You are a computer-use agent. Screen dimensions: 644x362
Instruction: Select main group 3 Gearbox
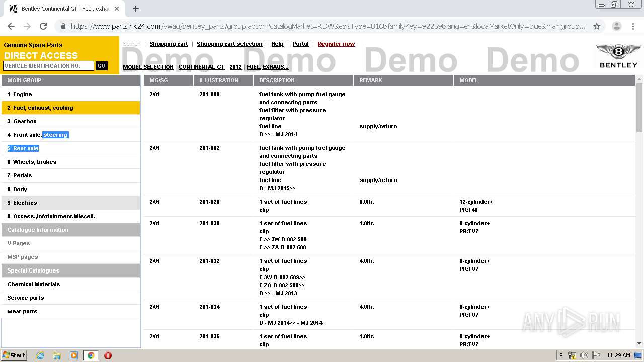pos(70,121)
